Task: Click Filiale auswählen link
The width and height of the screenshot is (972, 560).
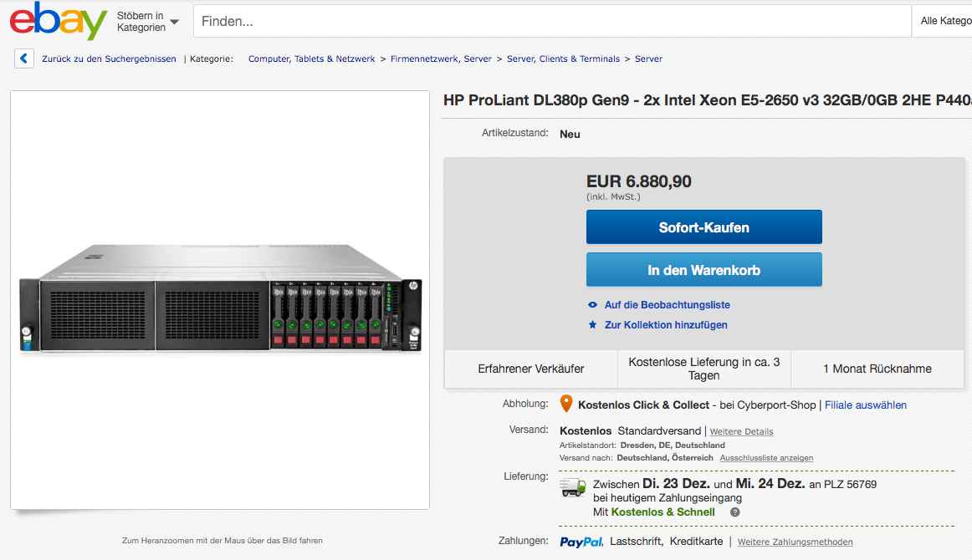Action: pos(866,405)
